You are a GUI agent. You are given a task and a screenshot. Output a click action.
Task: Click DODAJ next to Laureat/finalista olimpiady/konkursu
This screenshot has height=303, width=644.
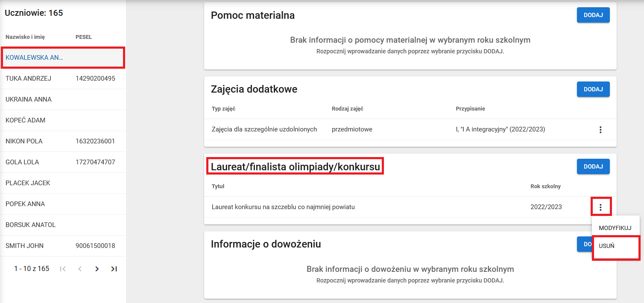click(593, 166)
